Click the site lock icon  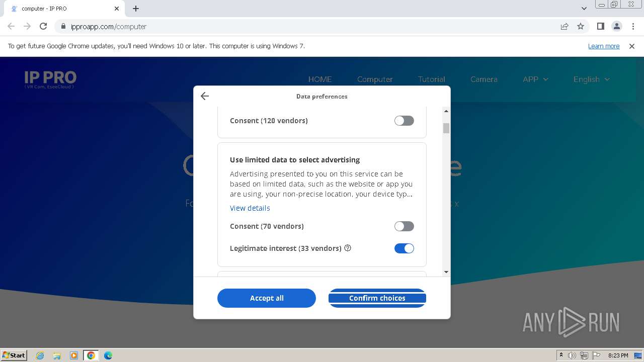click(63, 27)
